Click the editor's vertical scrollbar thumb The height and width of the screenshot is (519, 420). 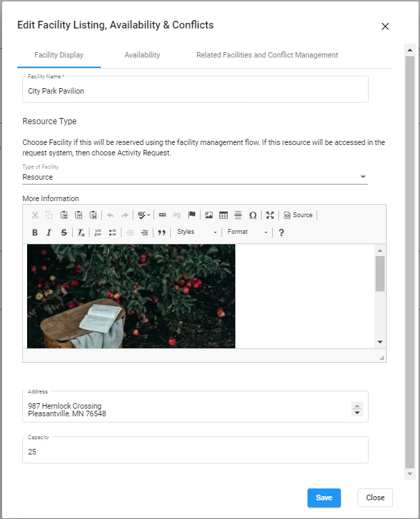click(380, 273)
